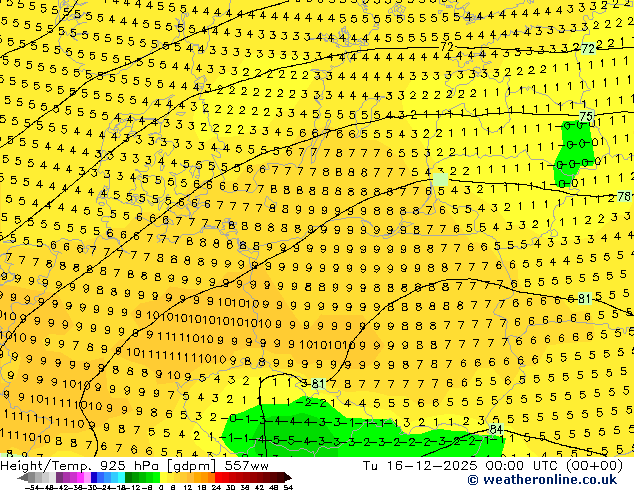Click the pale green square on the contour line
Screen dimensions: 634x490
point(440,179)
